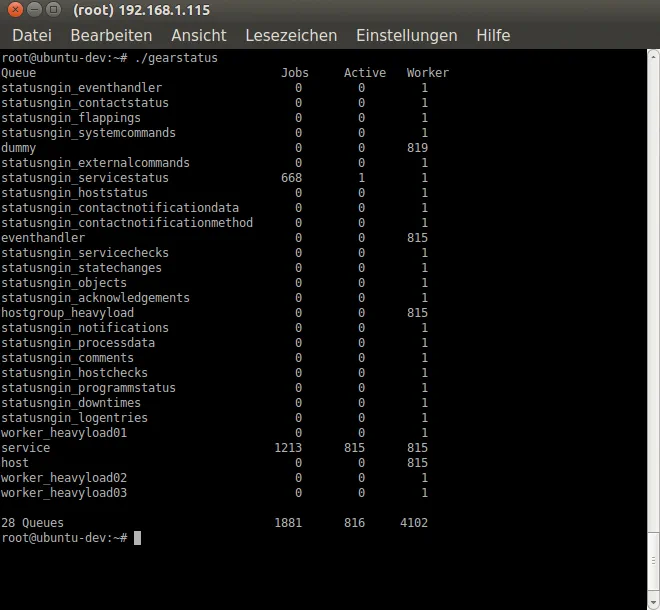The image size is (660, 610).
Task: Click the statusngin_eventhandler row
Action: pos(215,88)
